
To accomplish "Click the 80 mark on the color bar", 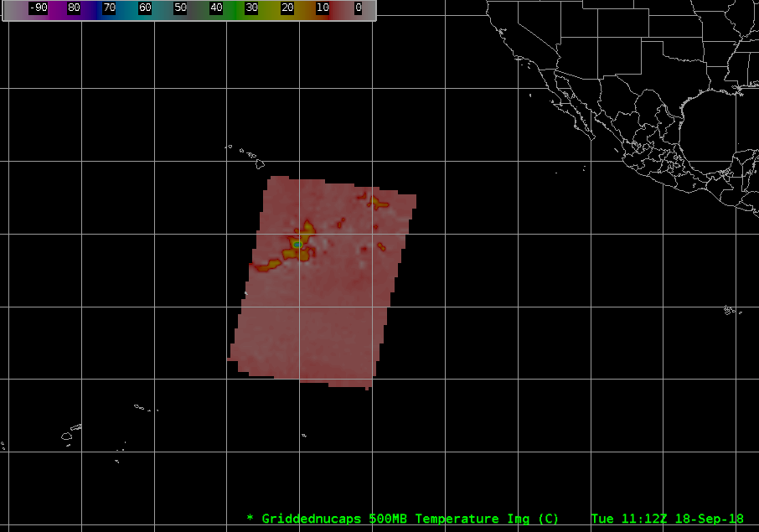I will pyautogui.click(x=74, y=8).
